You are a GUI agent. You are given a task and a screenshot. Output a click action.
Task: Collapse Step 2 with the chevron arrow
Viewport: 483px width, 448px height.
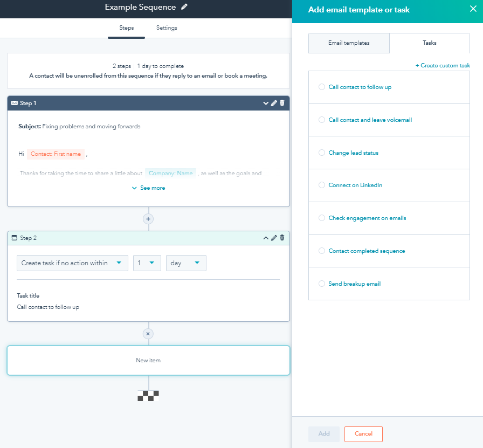point(265,238)
